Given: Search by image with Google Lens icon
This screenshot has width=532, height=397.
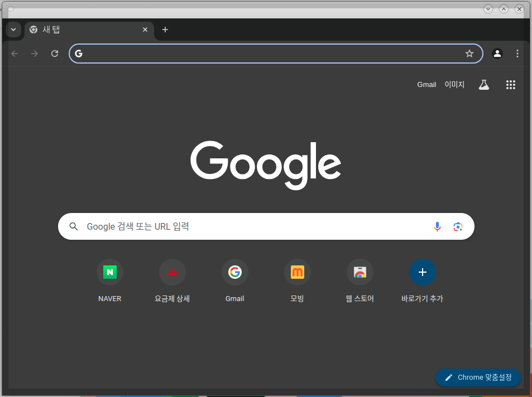Looking at the screenshot, I should click(458, 227).
